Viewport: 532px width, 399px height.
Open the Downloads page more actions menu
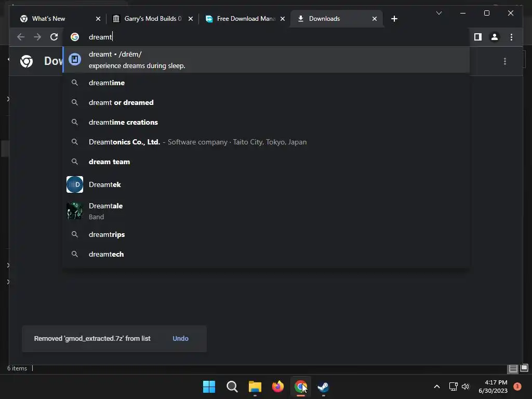pos(505,61)
